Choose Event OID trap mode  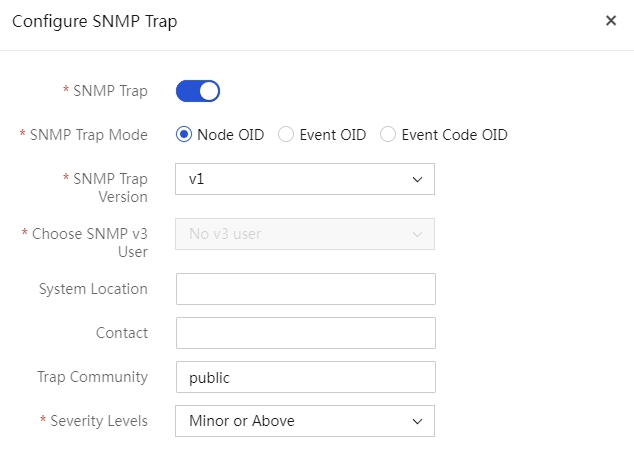(x=286, y=134)
